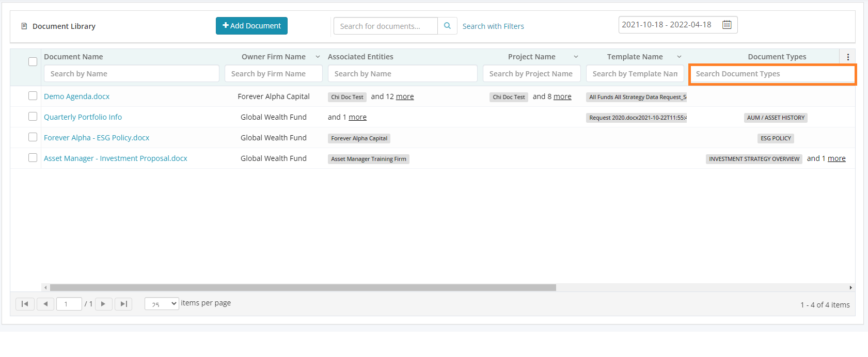The height and width of the screenshot is (357, 868).
Task: Check the Asset Manager - Investment Proposal checkbox
Action: point(33,158)
